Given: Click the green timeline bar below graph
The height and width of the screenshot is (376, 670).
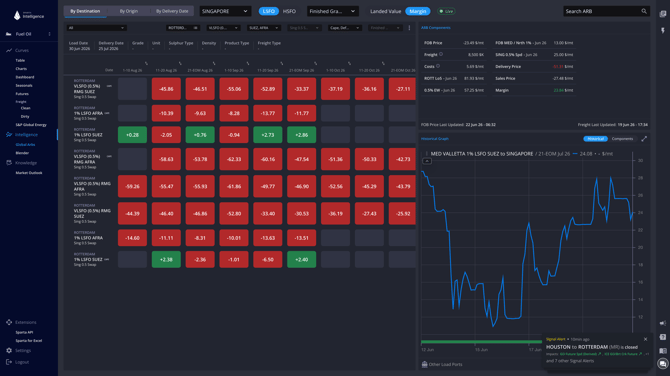Looking at the screenshot, I should click(x=481, y=342).
